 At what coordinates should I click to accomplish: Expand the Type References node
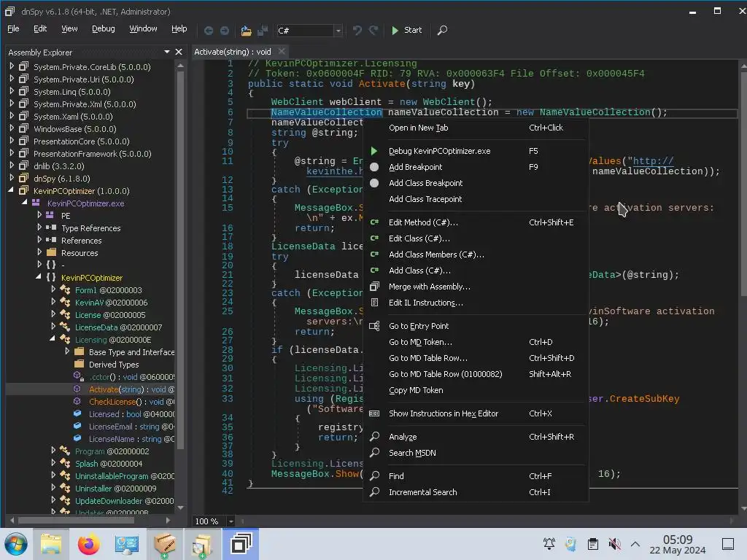click(x=39, y=227)
